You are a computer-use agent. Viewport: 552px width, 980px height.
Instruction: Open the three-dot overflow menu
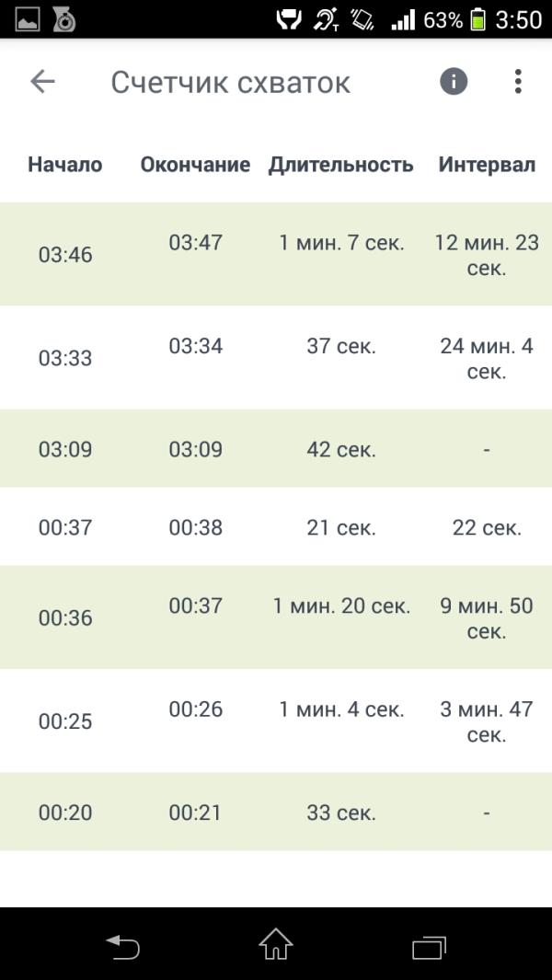pos(518,81)
